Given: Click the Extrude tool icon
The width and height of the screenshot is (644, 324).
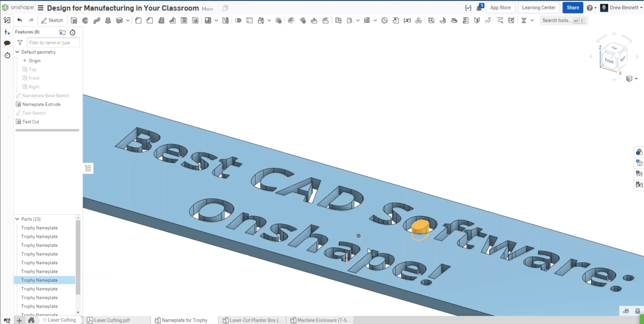Looking at the screenshot, I should pos(74,21).
